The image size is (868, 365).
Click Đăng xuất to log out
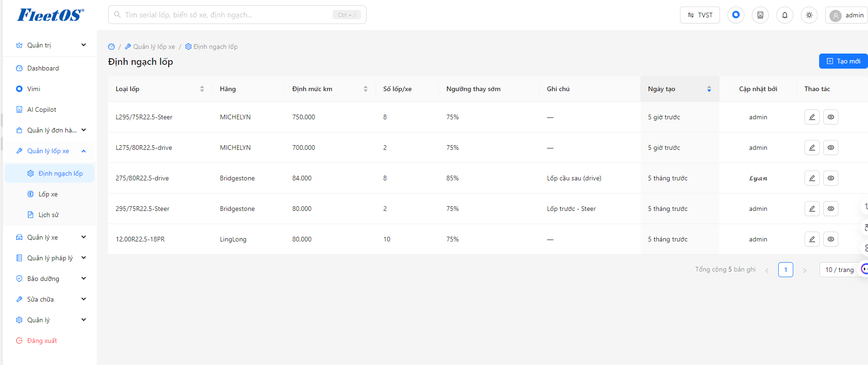[x=51, y=341]
